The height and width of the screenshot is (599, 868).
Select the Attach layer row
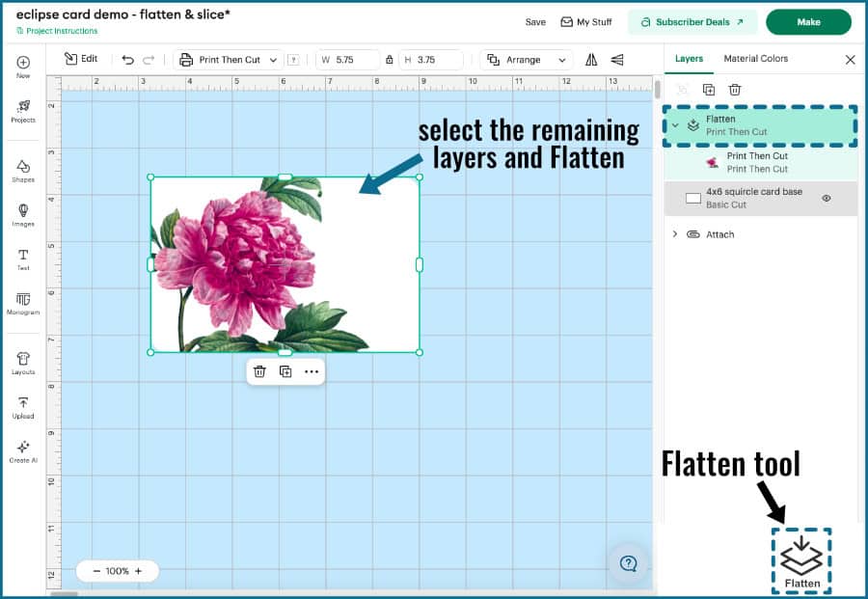tap(760, 234)
